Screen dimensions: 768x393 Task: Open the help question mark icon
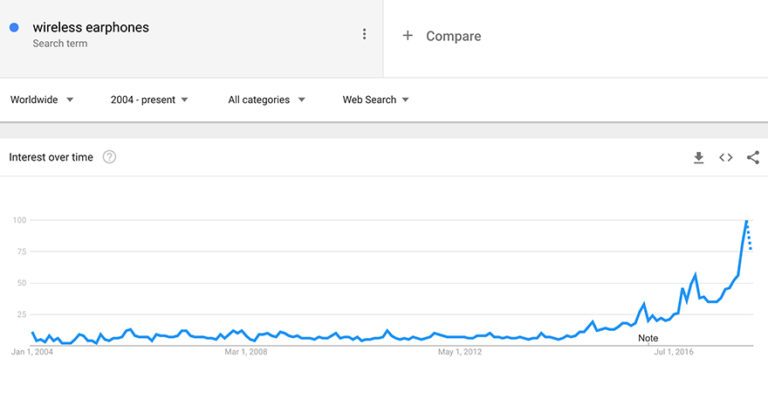click(109, 157)
